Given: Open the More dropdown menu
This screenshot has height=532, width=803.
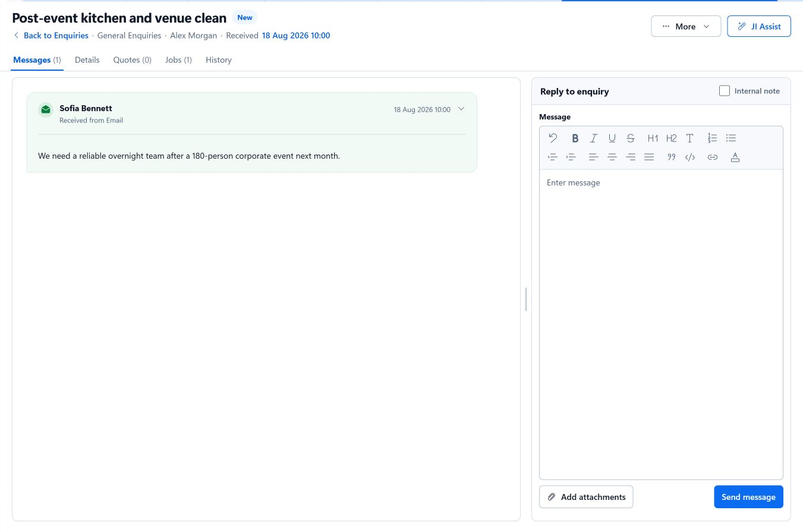Looking at the screenshot, I should (686, 26).
